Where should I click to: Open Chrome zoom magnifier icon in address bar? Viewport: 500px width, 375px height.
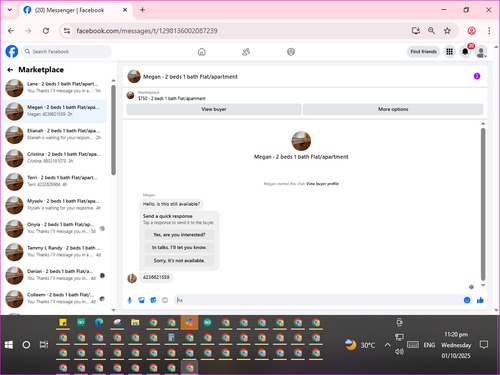pyautogui.click(x=431, y=31)
